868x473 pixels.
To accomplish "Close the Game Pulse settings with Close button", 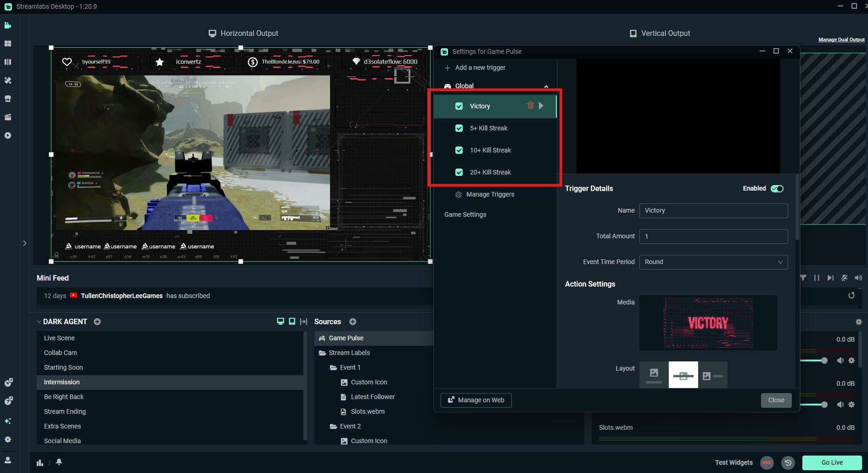I will pyautogui.click(x=776, y=400).
